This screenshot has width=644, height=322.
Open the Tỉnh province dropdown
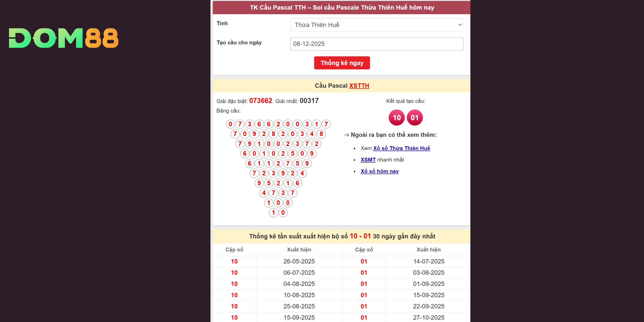coord(376,25)
